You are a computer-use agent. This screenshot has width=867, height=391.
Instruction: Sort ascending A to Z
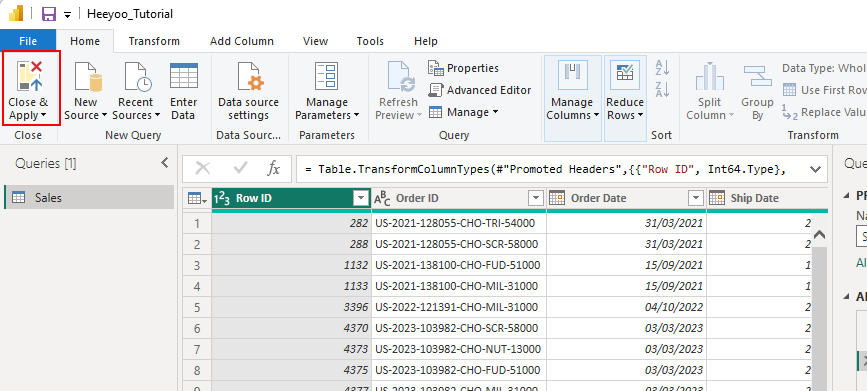(662, 67)
